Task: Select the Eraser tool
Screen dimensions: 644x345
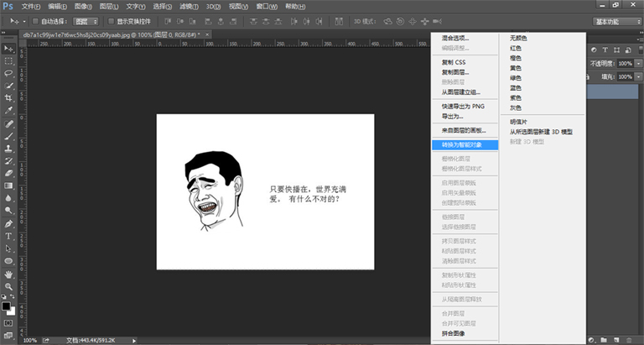Action: pos(8,173)
